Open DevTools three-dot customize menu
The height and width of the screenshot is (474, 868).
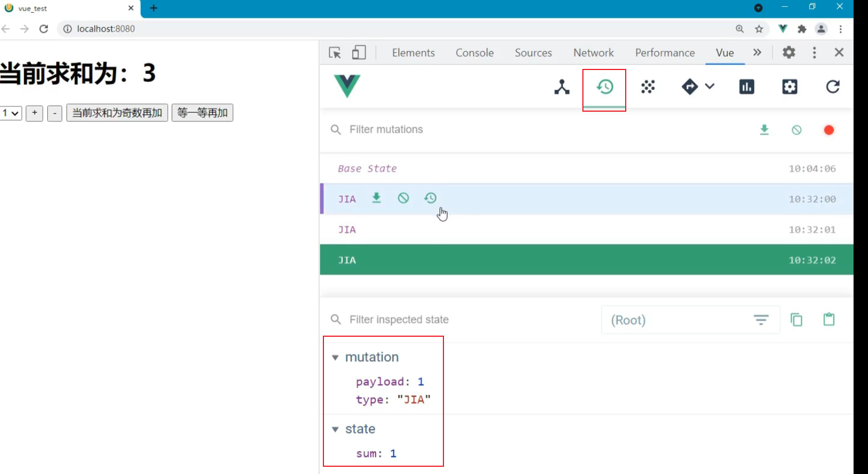(x=815, y=52)
